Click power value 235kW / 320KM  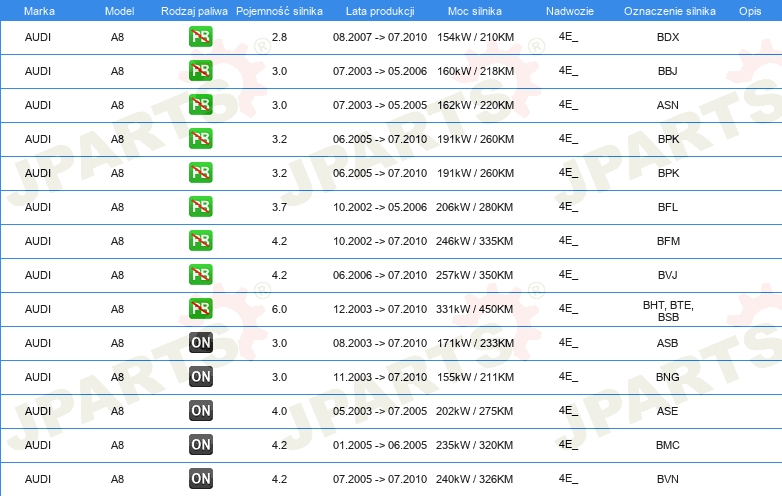(x=474, y=445)
